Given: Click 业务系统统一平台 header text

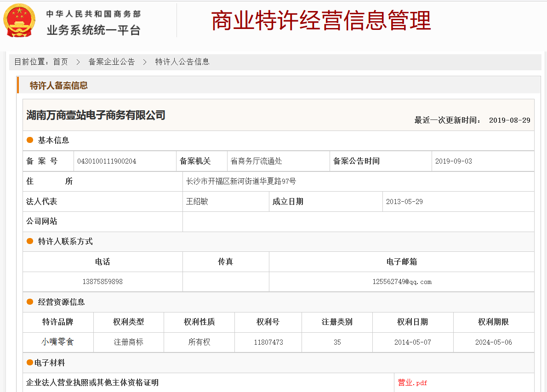Looking at the screenshot, I should [x=93, y=30].
